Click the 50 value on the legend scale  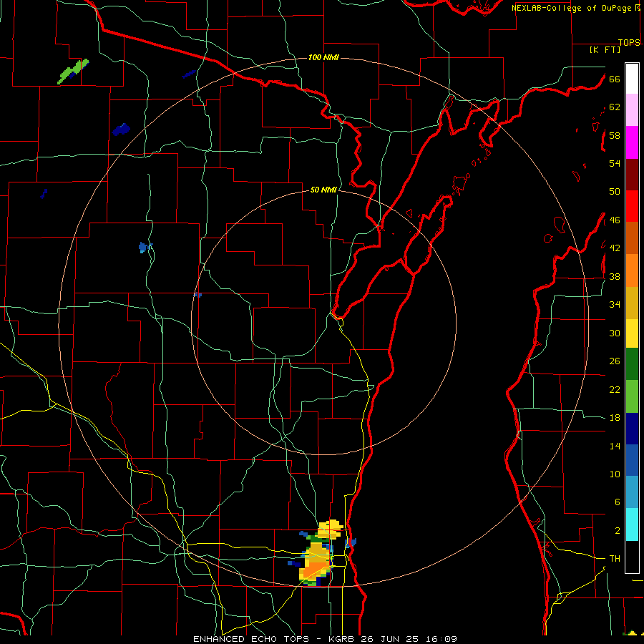click(x=615, y=192)
